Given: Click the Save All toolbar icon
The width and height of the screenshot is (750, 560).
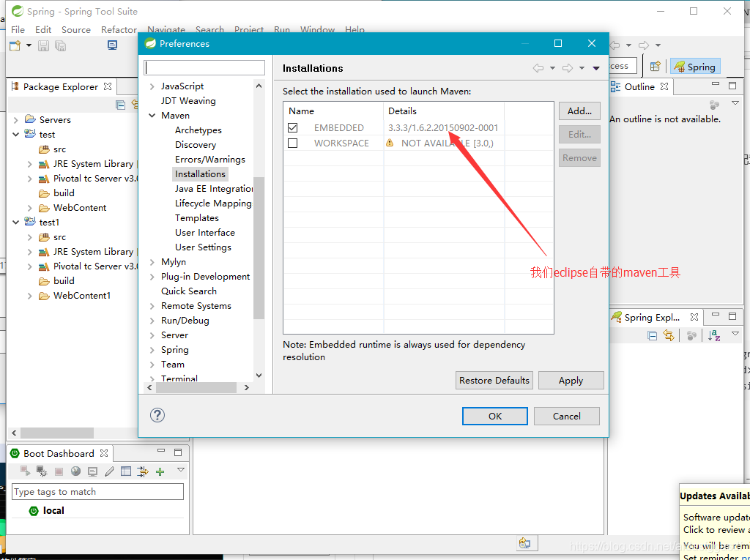Looking at the screenshot, I should [x=60, y=45].
